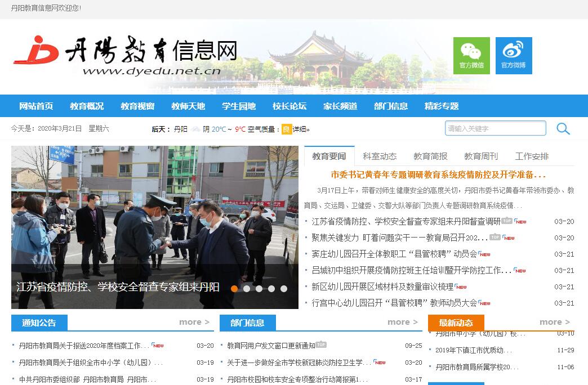Open news 窦庄幼儿园召开全体教职工动员会
Viewport: 588px width, 385px height.
[394, 254]
